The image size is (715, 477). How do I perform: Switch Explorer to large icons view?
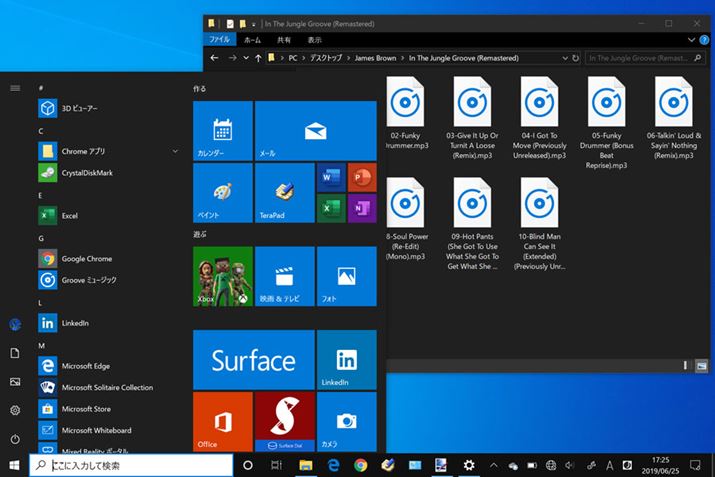[x=701, y=367]
